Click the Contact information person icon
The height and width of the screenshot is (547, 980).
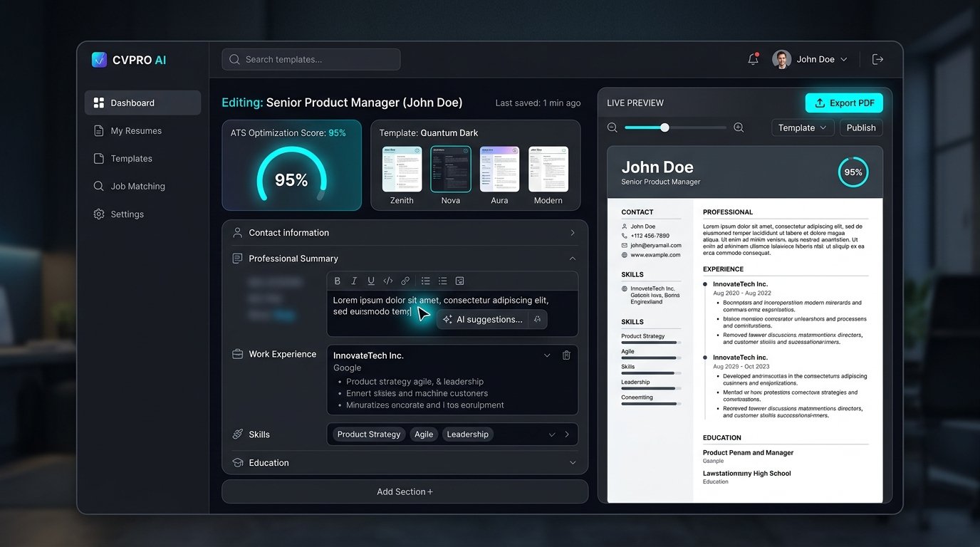tap(238, 233)
